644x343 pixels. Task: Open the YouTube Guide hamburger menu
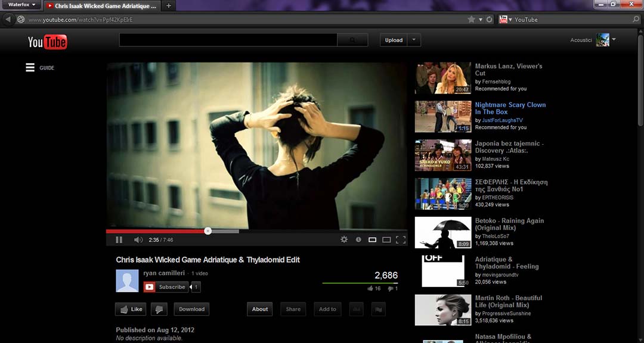[x=30, y=67]
